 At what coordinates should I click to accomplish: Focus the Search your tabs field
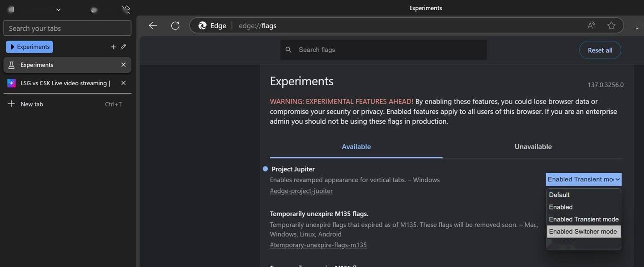67,28
